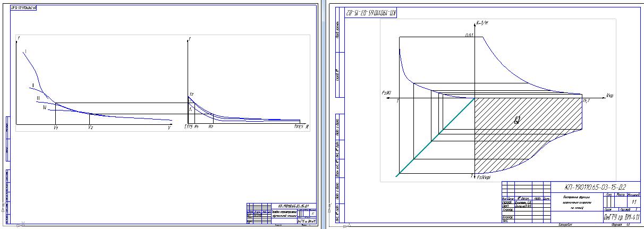Click the V1 label on the left graph axis

56,128
